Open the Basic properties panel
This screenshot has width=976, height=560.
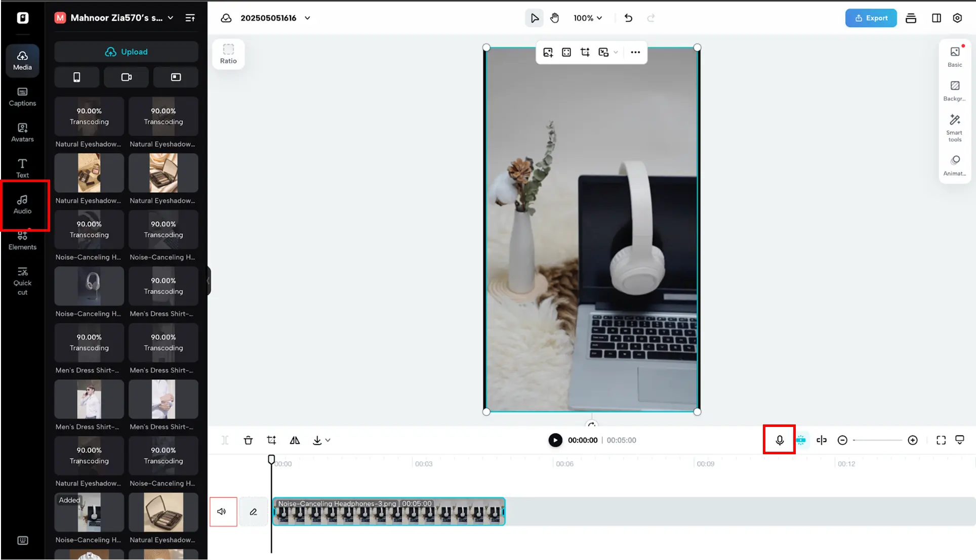(x=955, y=56)
